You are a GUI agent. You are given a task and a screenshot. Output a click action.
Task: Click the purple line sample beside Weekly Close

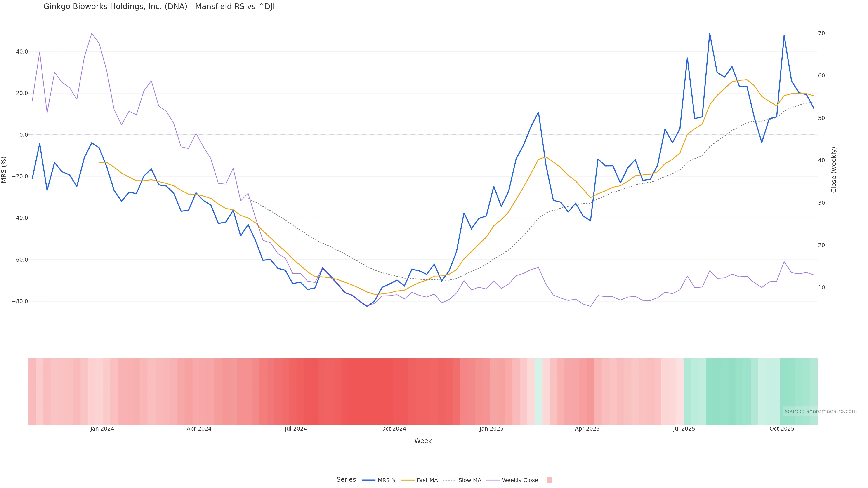coord(493,480)
